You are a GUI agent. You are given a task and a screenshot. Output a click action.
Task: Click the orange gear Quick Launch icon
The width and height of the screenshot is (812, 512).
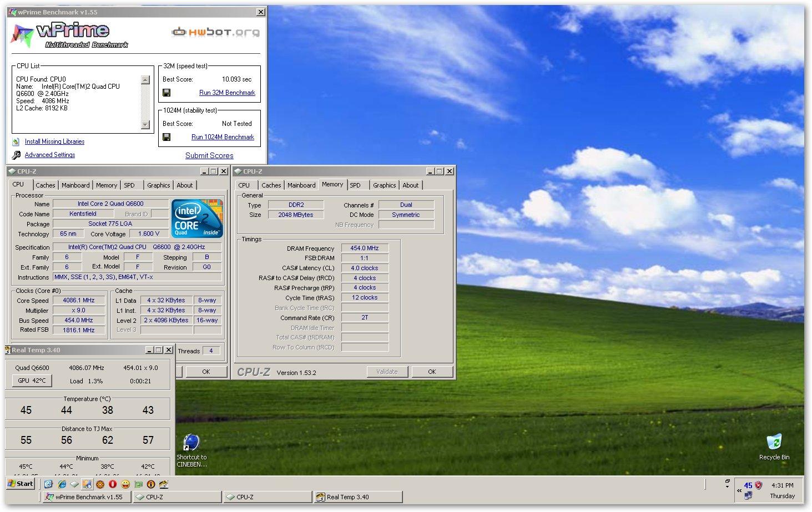pyautogui.click(x=100, y=484)
